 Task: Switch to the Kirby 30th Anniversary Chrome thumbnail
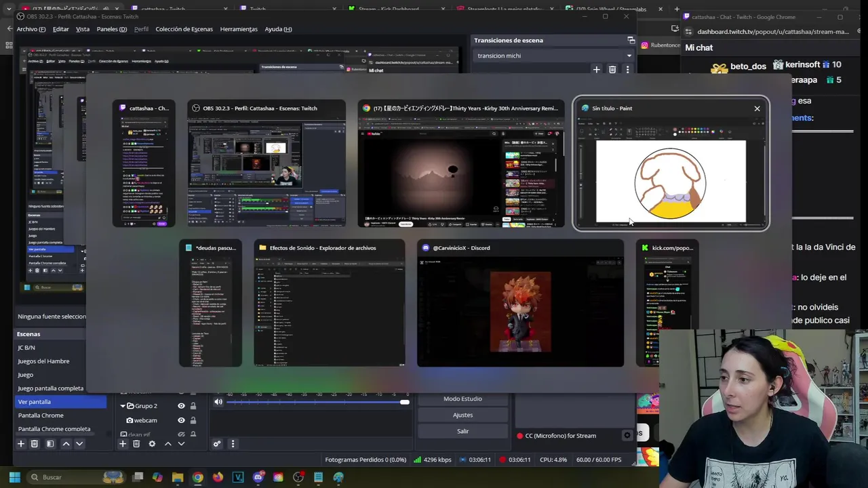point(461,163)
